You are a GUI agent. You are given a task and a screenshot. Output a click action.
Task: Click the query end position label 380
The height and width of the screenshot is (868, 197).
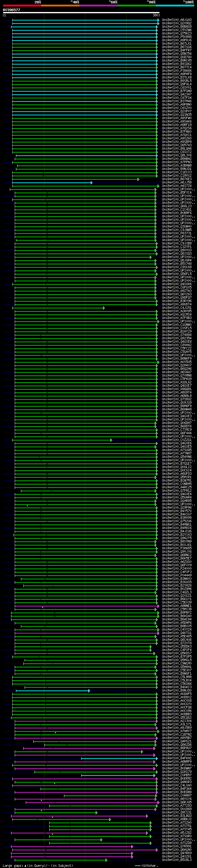click(x=155, y=15)
